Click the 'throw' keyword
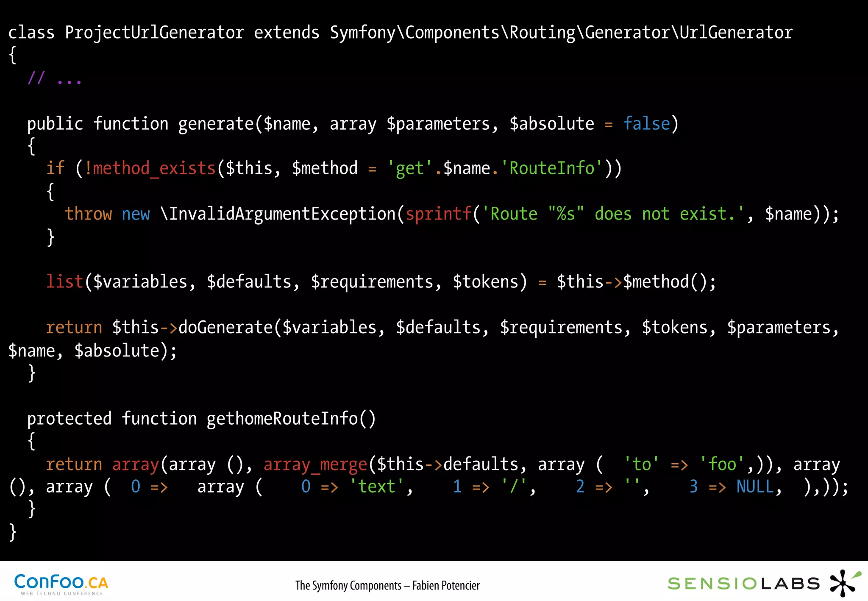 click(88, 214)
